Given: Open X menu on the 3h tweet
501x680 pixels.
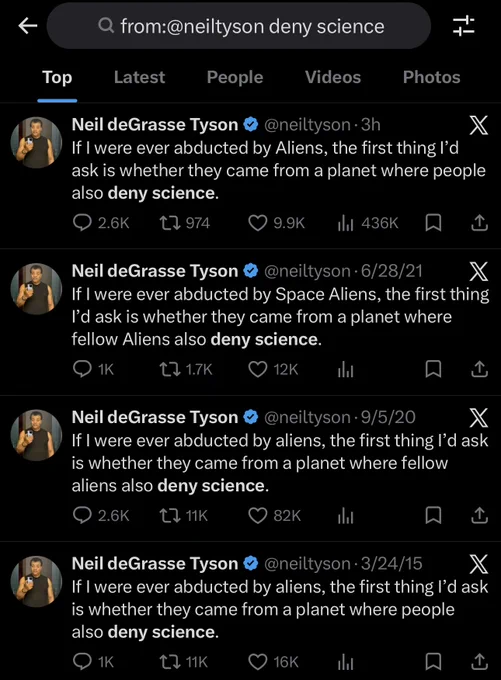Looking at the screenshot, I should click(x=479, y=125).
